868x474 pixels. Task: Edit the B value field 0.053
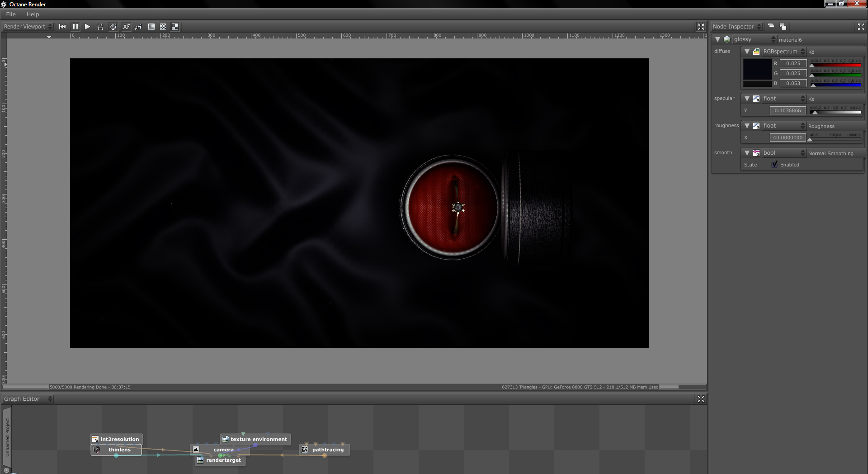click(x=793, y=83)
